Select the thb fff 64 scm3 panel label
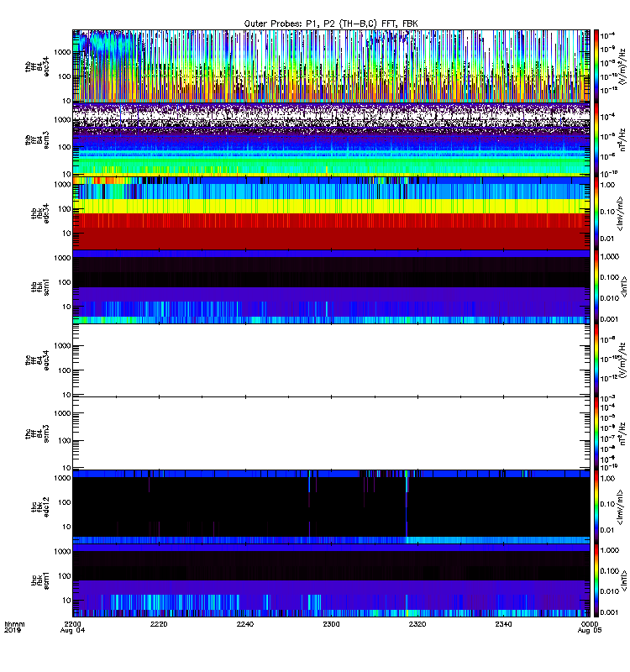This screenshot has width=630, height=672. pyautogui.click(x=37, y=140)
